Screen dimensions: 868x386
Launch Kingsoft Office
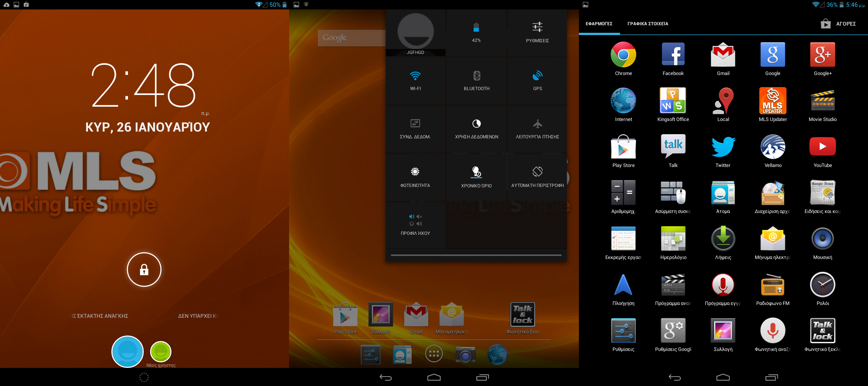[x=673, y=101]
